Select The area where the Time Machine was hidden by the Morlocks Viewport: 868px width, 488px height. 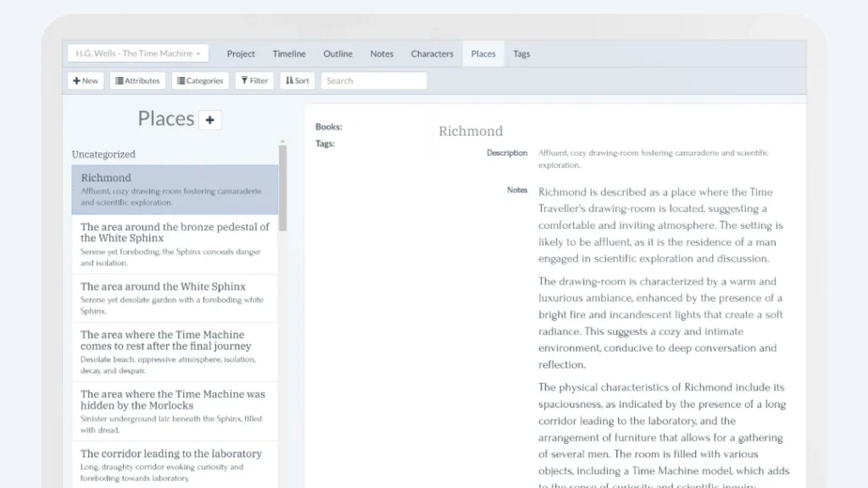(175, 411)
